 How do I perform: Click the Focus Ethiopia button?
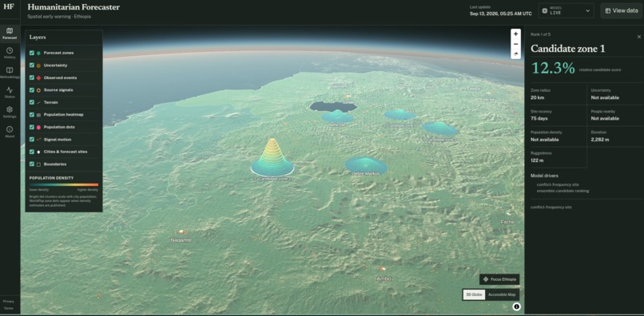pyautogui.click(x=499, y=279)
